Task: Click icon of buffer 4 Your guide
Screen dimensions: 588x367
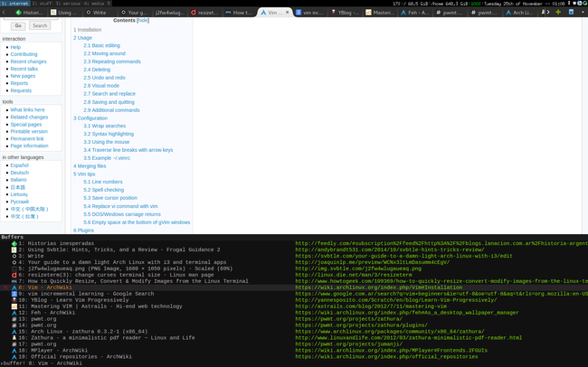Action: [14, 262]
